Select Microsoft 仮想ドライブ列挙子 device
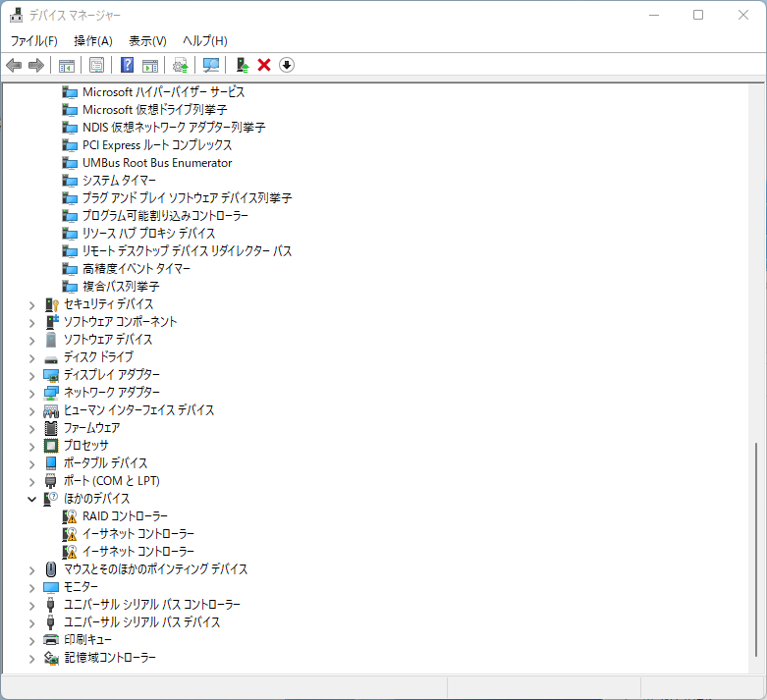The width and height of the screenshot is (767, 700). (x=154, y=110)
